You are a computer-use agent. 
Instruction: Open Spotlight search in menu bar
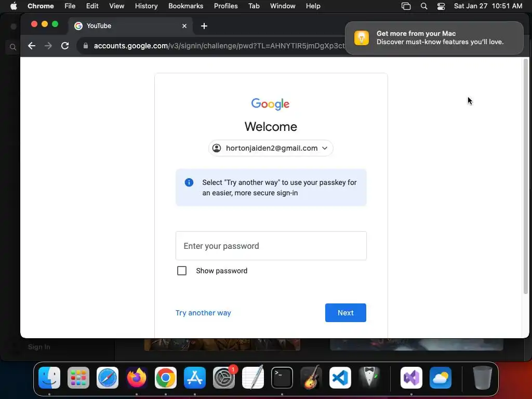(424, 6)
